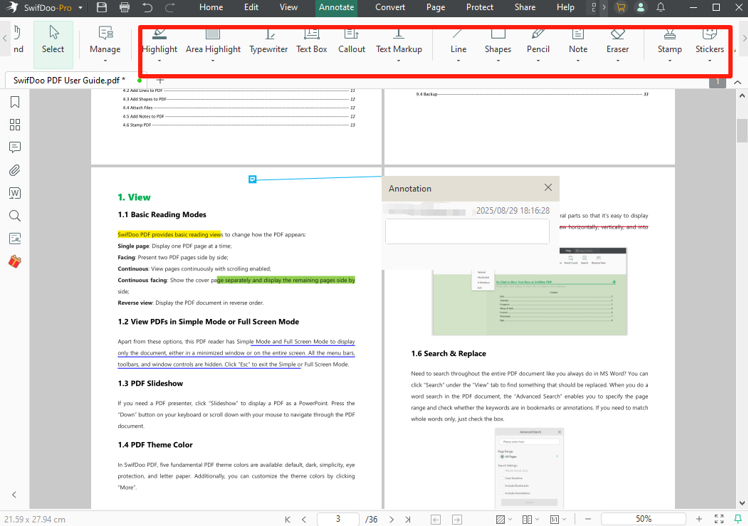Click the red gift box icon

(15, 261)
